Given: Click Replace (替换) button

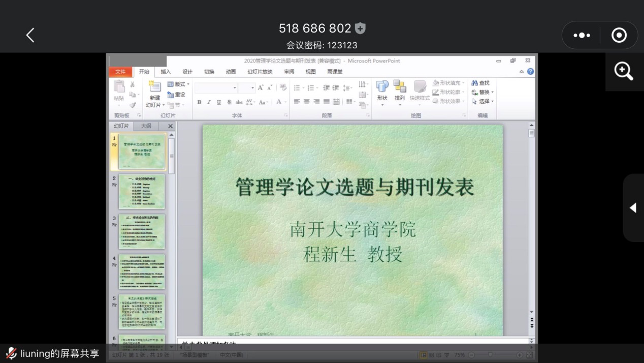Looking at the screenshot, I should click(x=482, y=92).
